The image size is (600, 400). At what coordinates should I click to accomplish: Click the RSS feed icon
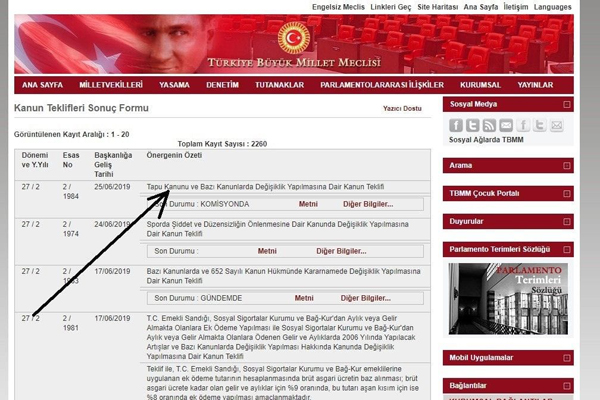[489, 125]
